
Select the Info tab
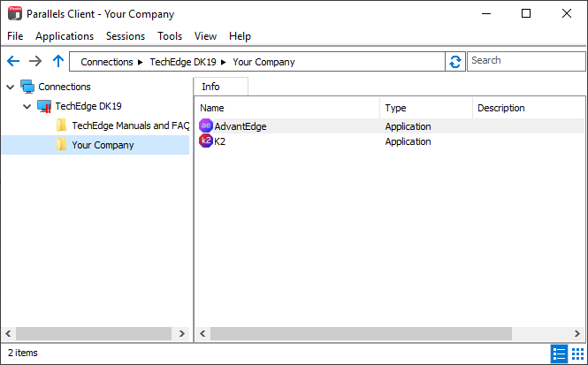(x=220, y=87)
